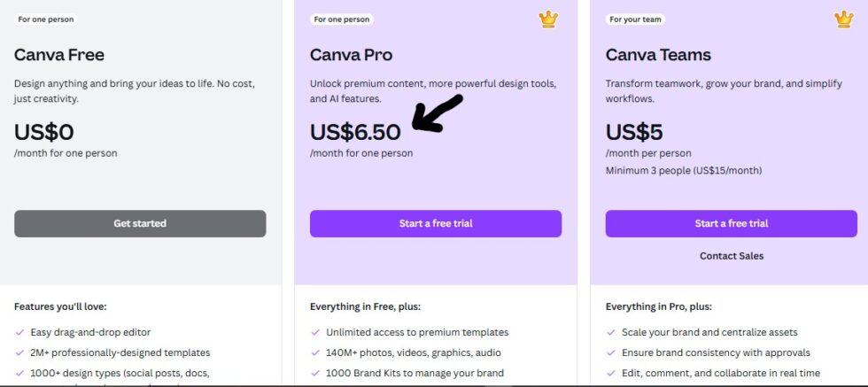Click the For your team badge
The height and width of the screenshot is (387, 868).
[x=635, y=19]
